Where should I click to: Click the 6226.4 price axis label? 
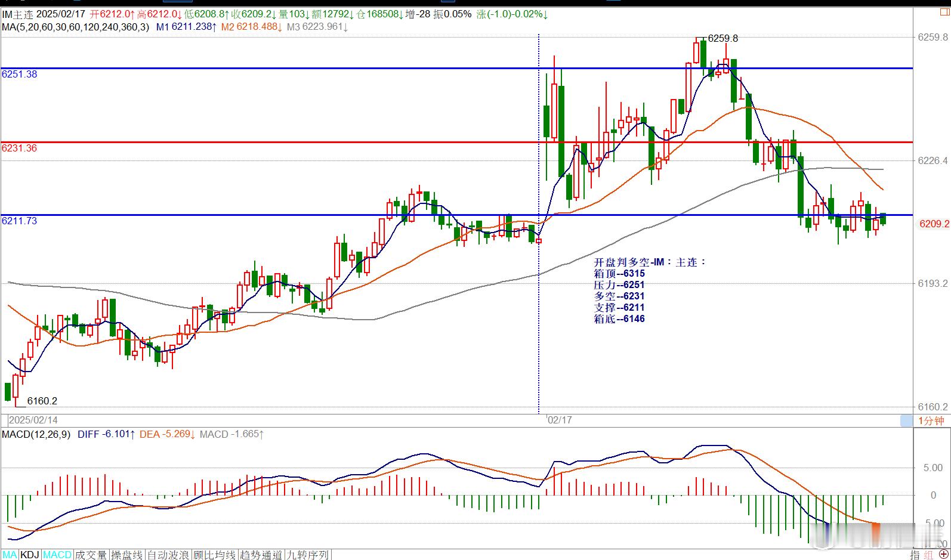click(x=933, y=160)
